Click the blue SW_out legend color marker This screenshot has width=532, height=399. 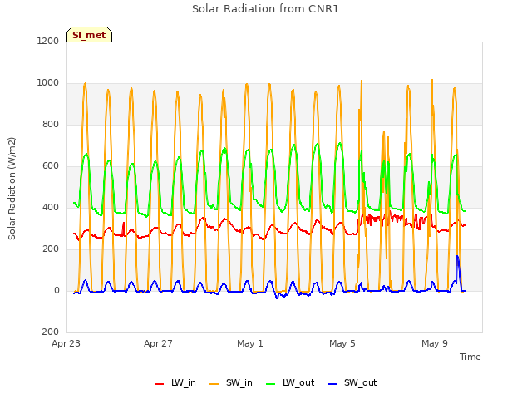point(332,384)
